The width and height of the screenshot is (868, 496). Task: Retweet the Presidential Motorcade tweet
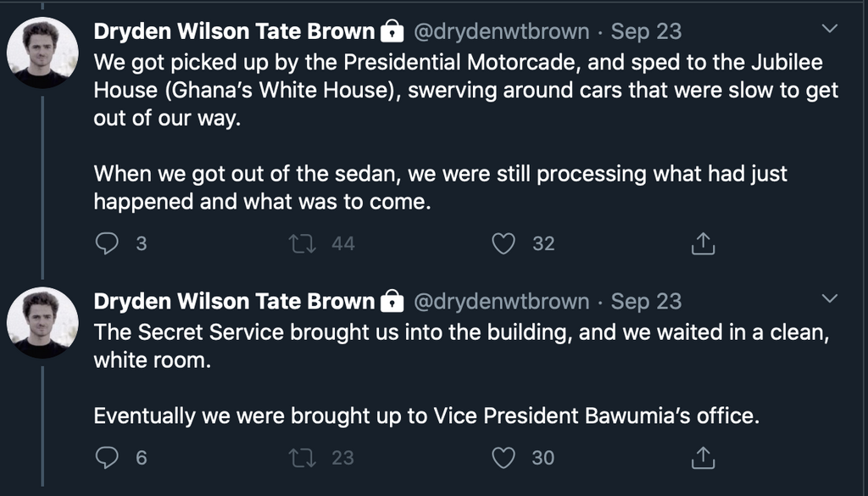[300, 244]
